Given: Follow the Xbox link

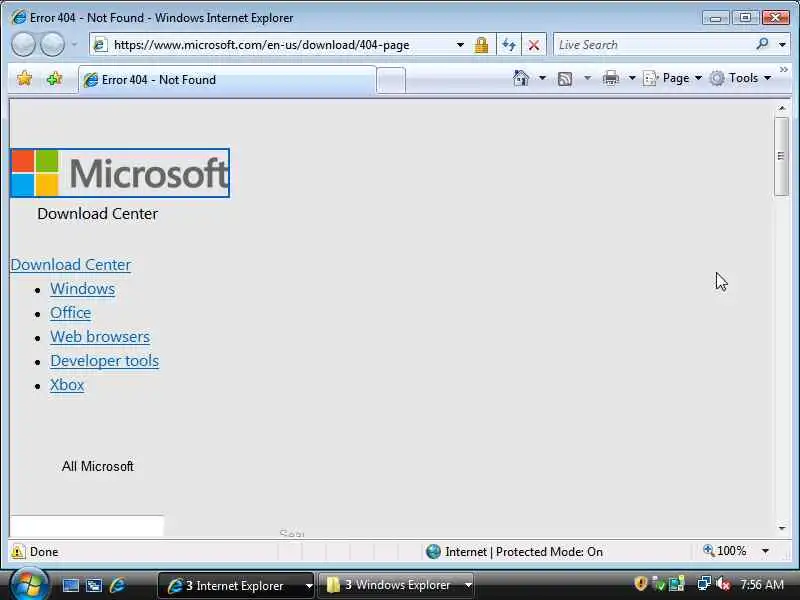Looking at the screenshot, I should [x=67, y=385].
